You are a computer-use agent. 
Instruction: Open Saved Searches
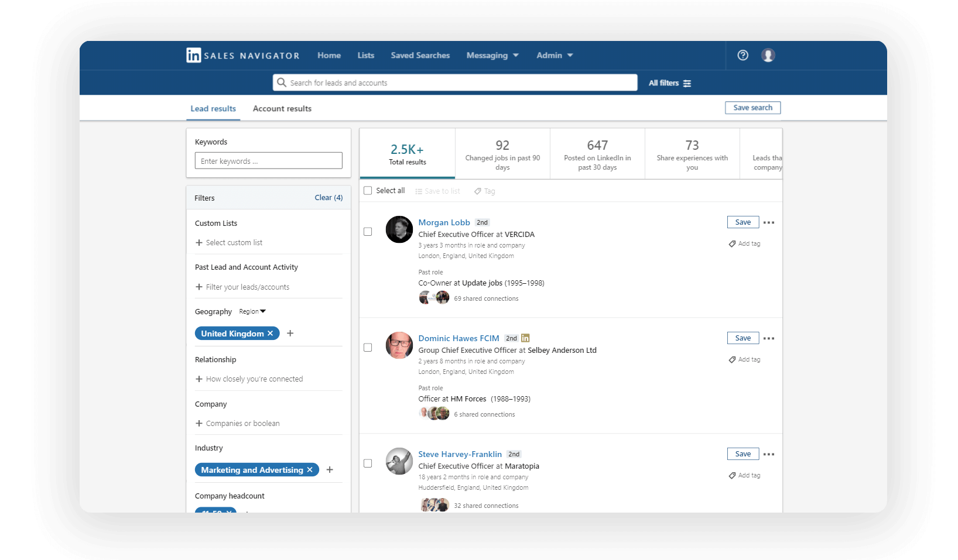point(420,55)
